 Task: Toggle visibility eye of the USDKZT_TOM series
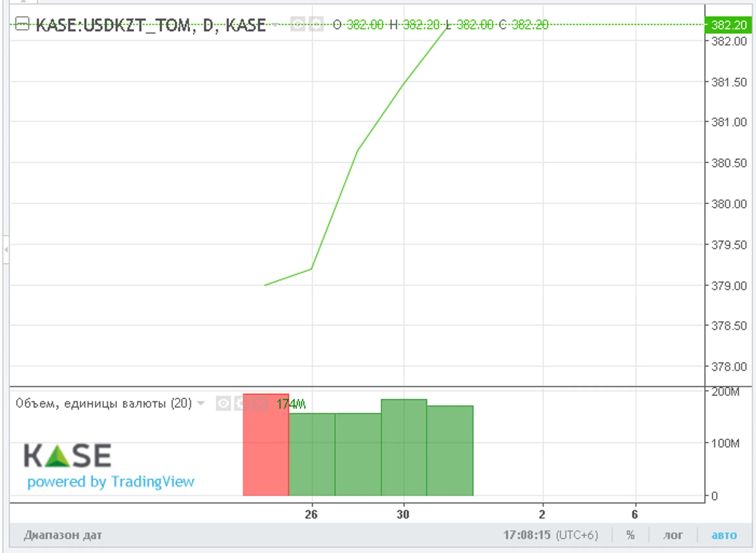pyautogui.click(x=298, y=24)
